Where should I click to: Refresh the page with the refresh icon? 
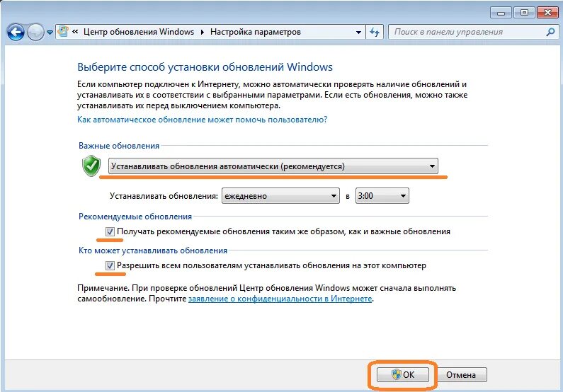(375, 33)
